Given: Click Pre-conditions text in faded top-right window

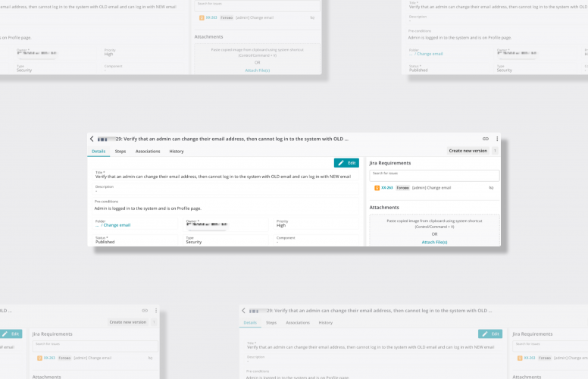Looking at the screenshot, I should click(x=460, y=38).
